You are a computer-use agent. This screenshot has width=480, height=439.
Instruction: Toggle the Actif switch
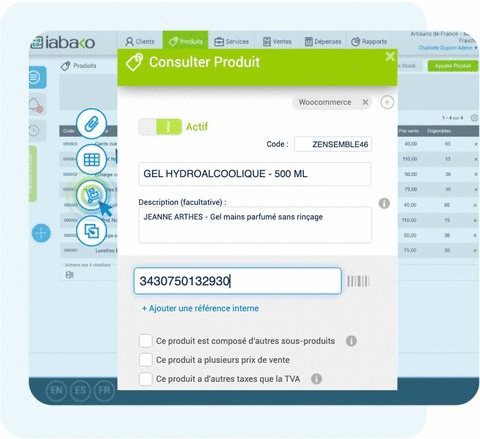pyautogui.click(x=160, y=127)
